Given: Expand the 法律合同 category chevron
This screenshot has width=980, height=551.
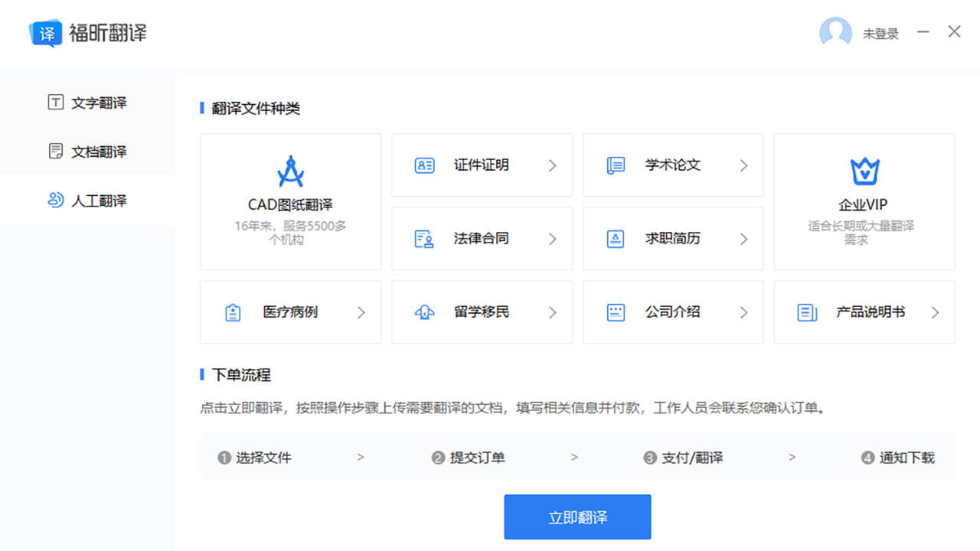Looking at the screenshot, I should pyautogui.click(x=553, y=239).
